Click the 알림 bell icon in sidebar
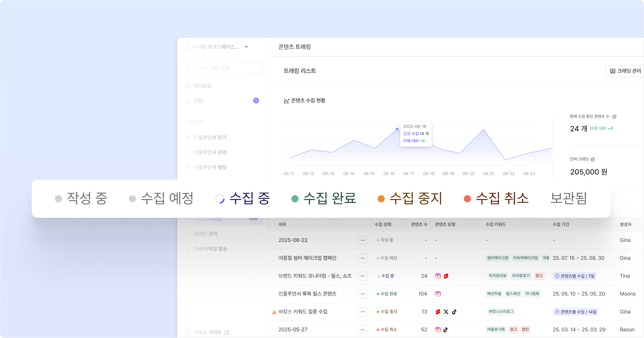The width and height of the screenshot is (644, 338). click(x=188, y=101)
